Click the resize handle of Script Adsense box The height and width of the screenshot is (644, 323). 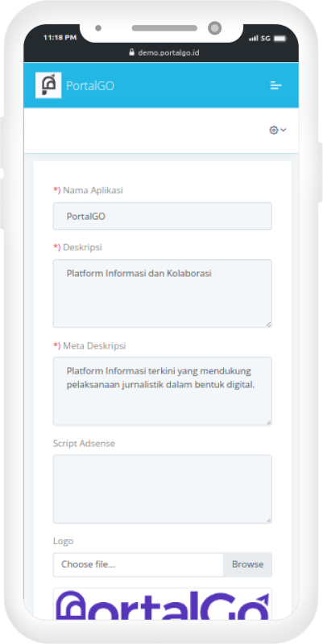[268, 519]
